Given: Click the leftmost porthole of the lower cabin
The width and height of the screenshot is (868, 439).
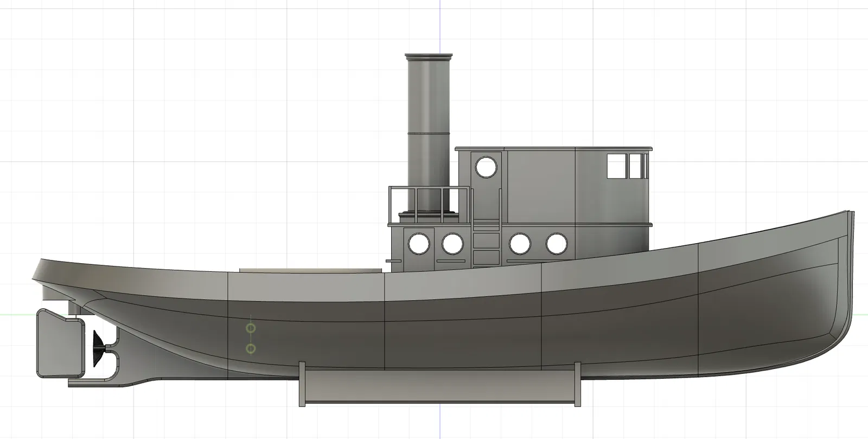Looking at the screenshot, I should [419, 244].
